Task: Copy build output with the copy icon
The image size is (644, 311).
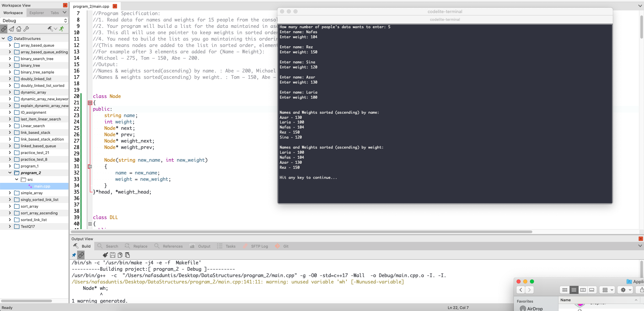Action: (x=120, y=255)
